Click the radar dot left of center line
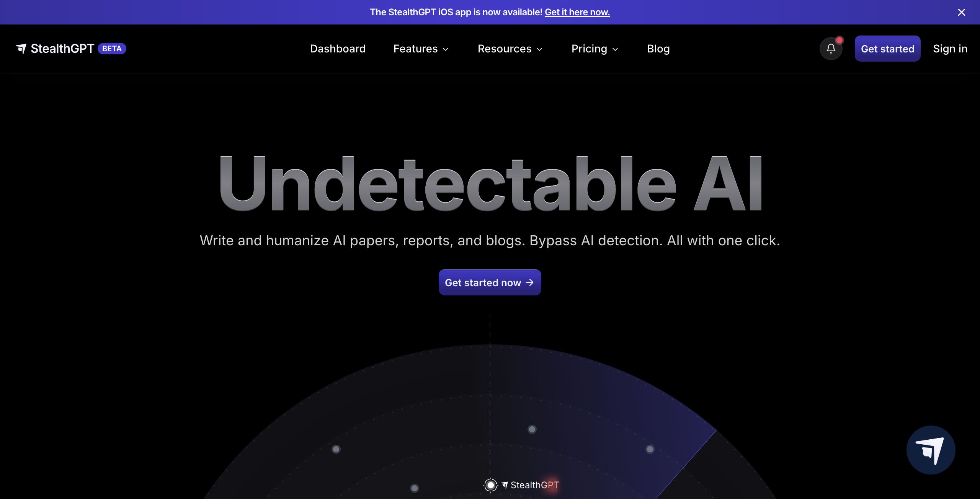The height and width of the screenshot is (499, 980). tap(336, 449)
